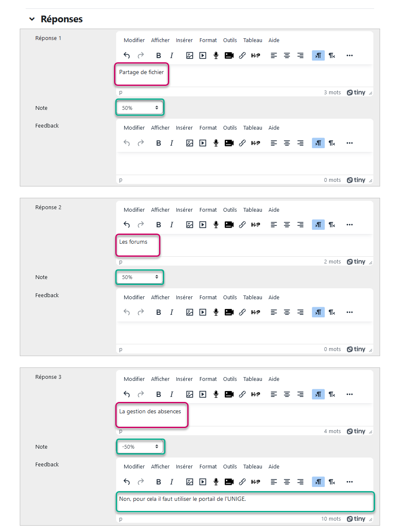Open the Tableau menu in Réponse 3 editor
The image size is (399, 532).
tap(253, 379)
